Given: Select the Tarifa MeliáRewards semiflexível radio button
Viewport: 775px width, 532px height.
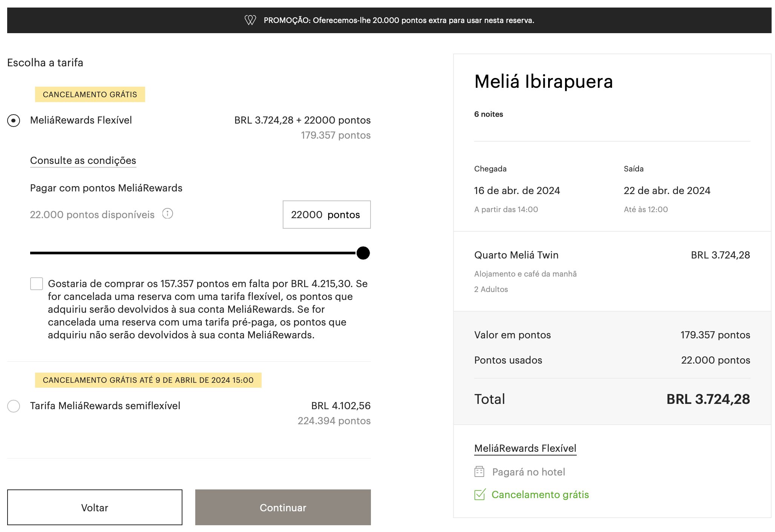Looking at the screenshot, I should pyautogui.click(x=14, y=406).
